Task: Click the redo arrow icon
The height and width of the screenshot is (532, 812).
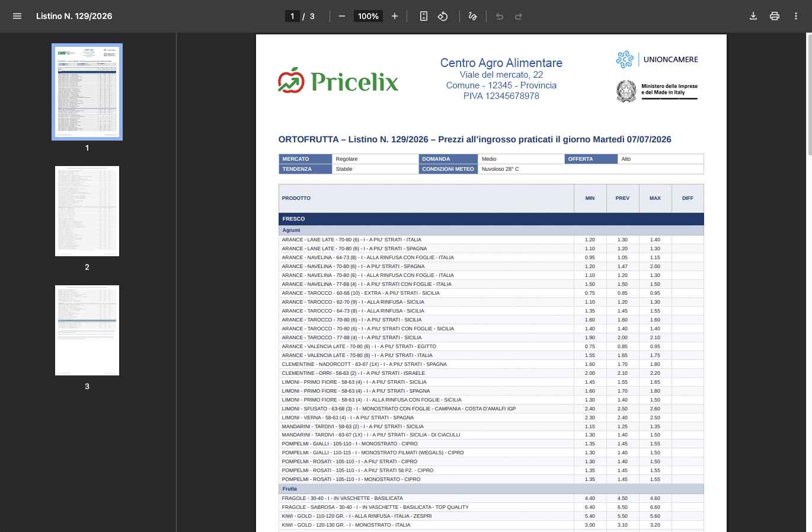Action: pyautogui.click(x=519, y=16)
